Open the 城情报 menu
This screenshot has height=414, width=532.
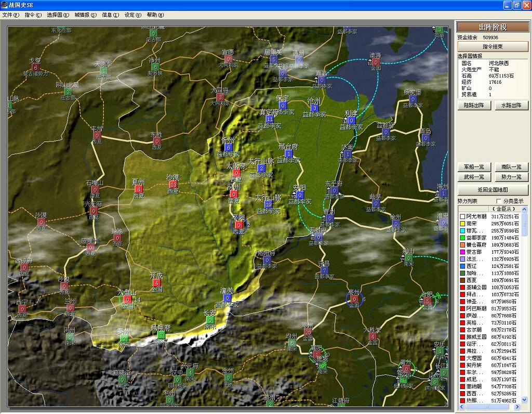(x=85, y=15)
